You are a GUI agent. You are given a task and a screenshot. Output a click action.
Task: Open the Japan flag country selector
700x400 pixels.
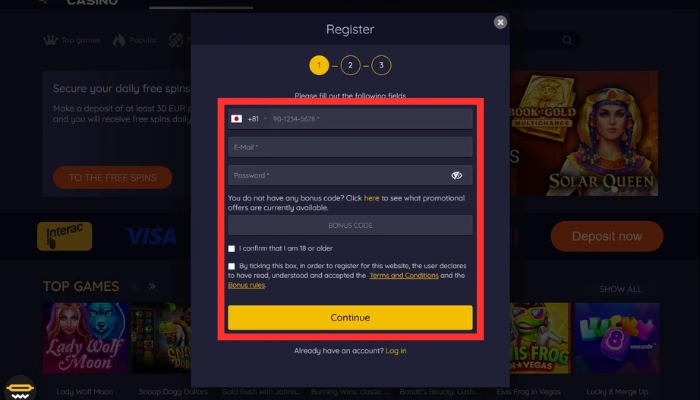[x=237, y=119]
